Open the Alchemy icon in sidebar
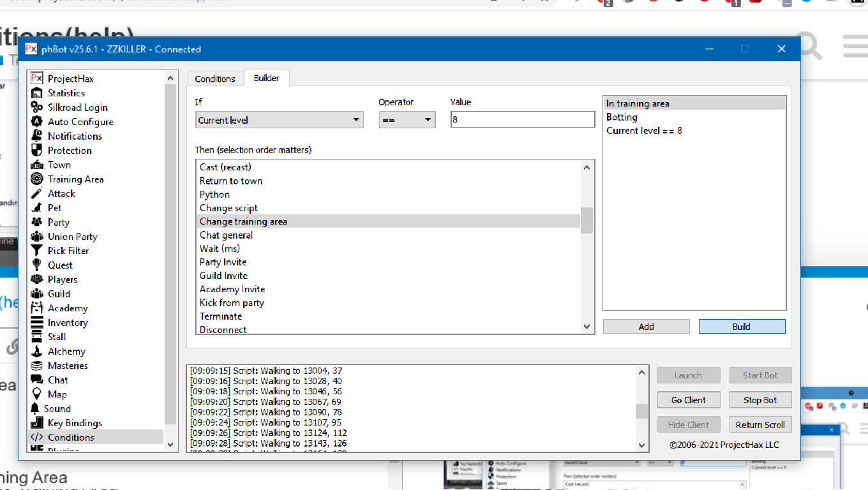The height and width of the screenshot is (490, 868). (x=37, y=352)
